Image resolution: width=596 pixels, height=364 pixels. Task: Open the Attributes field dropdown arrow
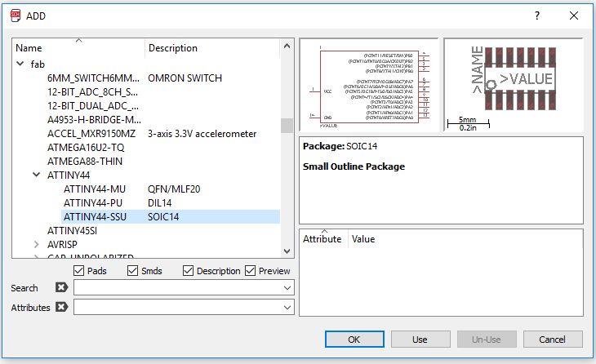click(x=287, y=307)
